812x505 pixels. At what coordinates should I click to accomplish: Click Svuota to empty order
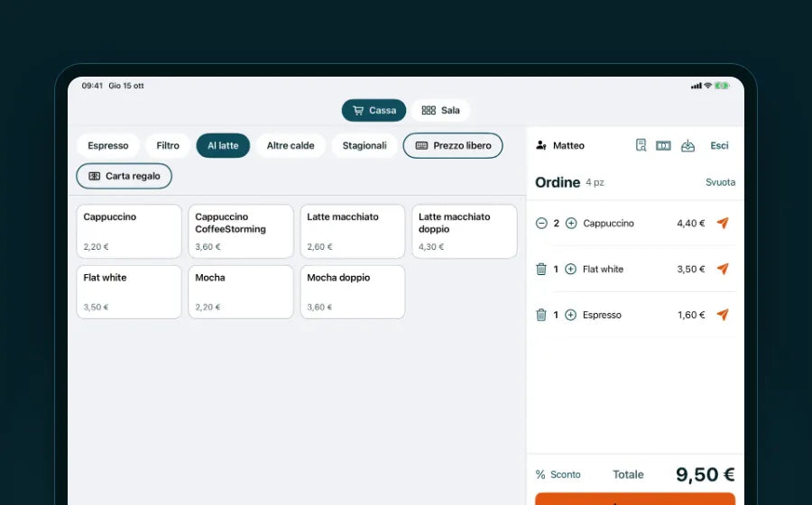click(720, 182)
